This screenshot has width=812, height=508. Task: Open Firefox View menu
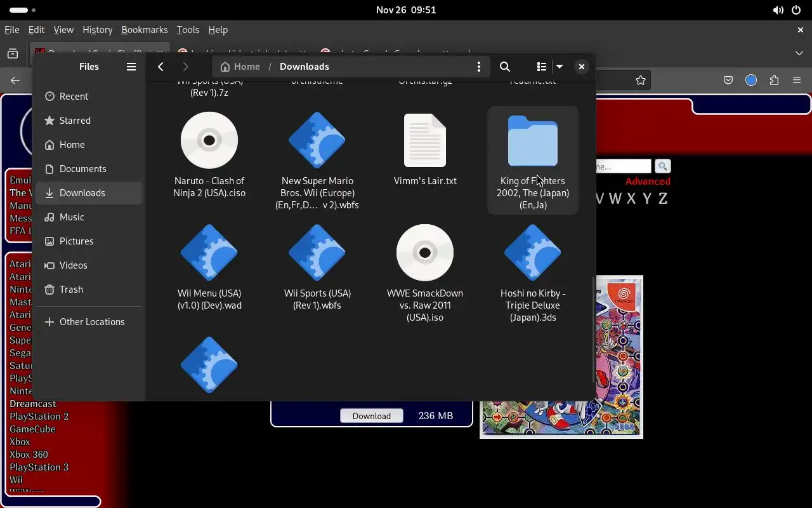(63, 30)
